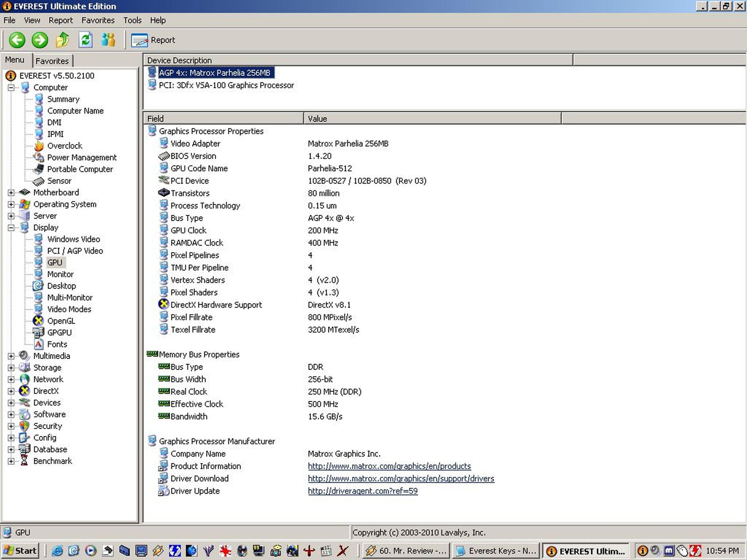This screenshot has height=560, width=747.
Task: Open the Matrox driver download link
Action: pyautogui.click(x=401, y=478)
